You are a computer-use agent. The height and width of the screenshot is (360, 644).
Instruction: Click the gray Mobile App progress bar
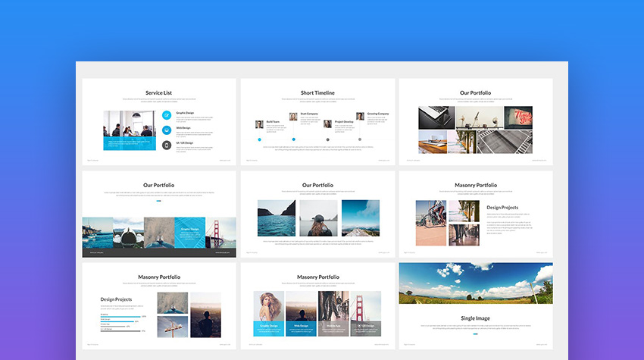[x=113, y=327]
